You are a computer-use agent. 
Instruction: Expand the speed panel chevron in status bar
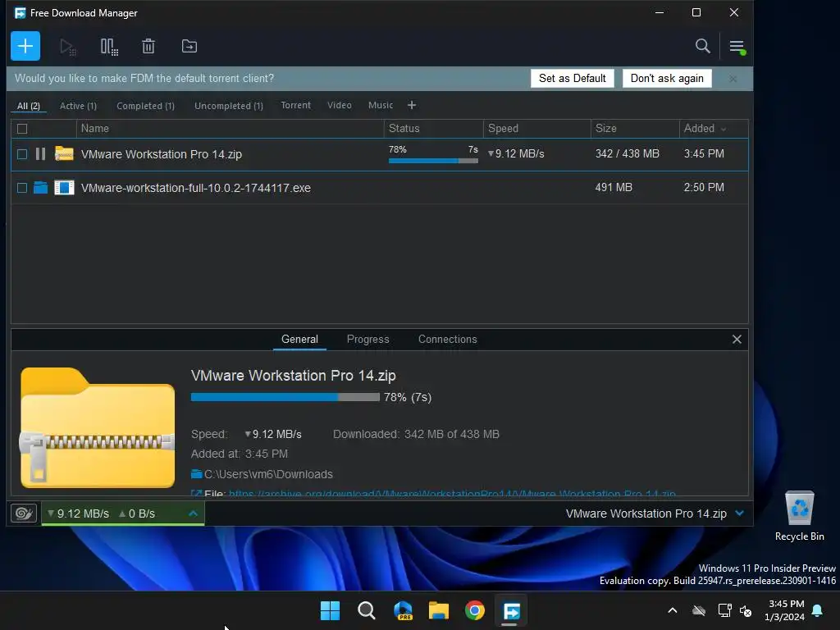(194, 514)
